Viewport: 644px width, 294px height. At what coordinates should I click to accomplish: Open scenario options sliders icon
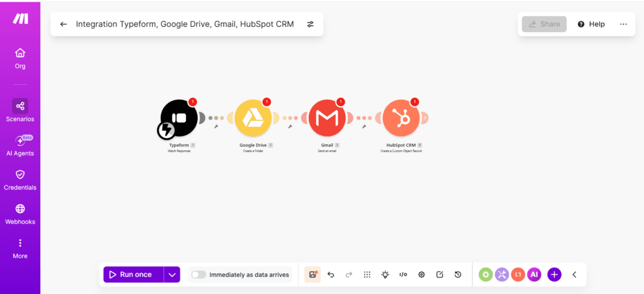[x=311, y=24]
